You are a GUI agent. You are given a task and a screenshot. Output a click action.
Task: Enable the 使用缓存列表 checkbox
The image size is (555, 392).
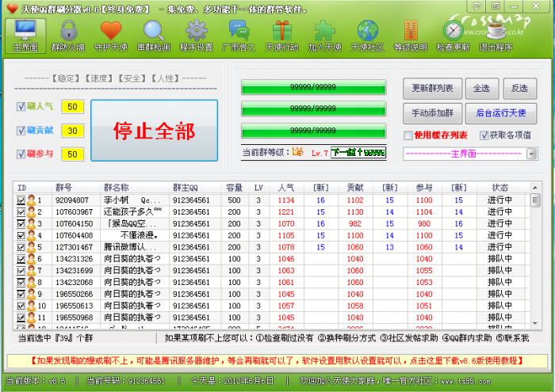(x=408, y=135)
